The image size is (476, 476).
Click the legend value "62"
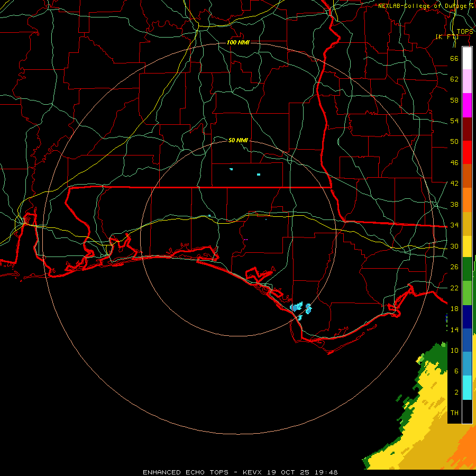(454, 79)
